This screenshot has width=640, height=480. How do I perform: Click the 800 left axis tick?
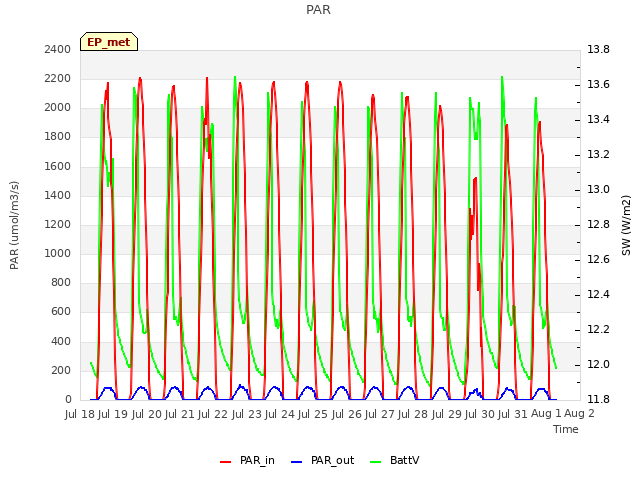[61, 282]
